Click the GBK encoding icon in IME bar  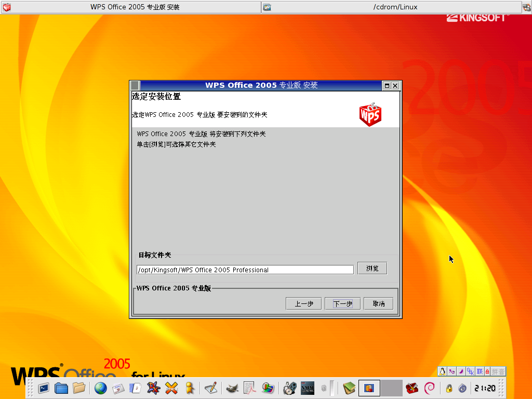click(470, 371)
